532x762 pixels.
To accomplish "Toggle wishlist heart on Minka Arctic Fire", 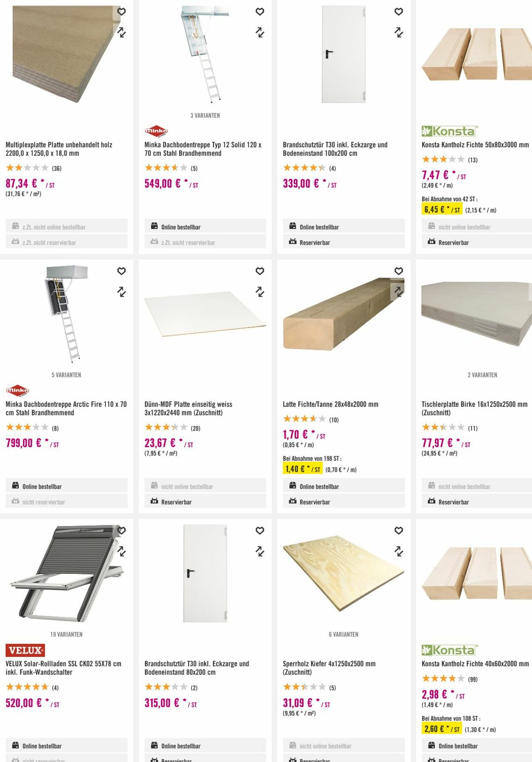I will point(121,271).
